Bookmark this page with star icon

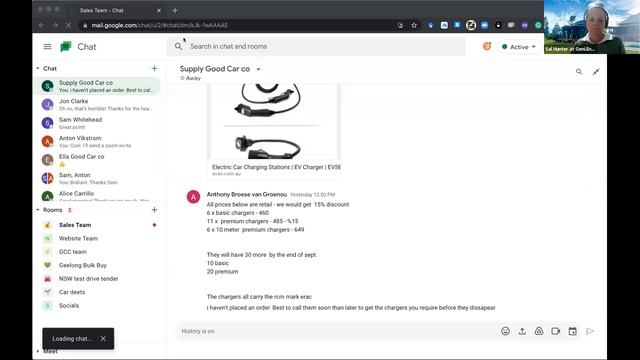414,25
